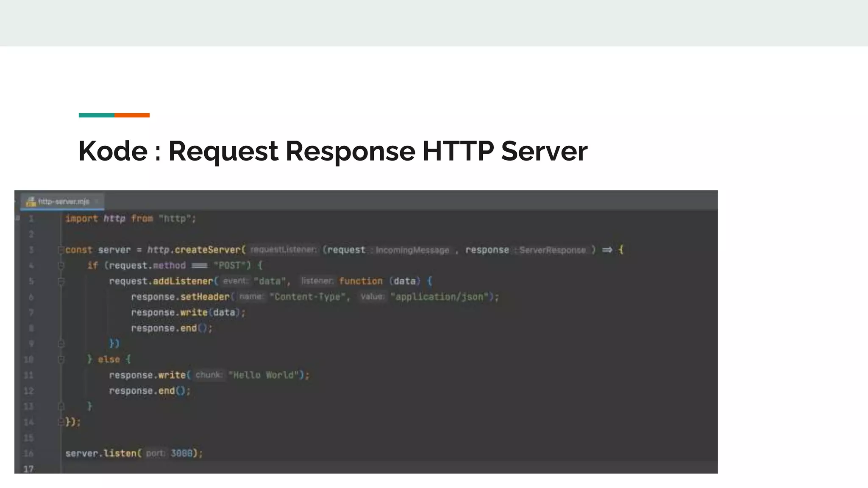868x488 pixels.
Task: Click the fold end marker on line 14
Action: 61,422
